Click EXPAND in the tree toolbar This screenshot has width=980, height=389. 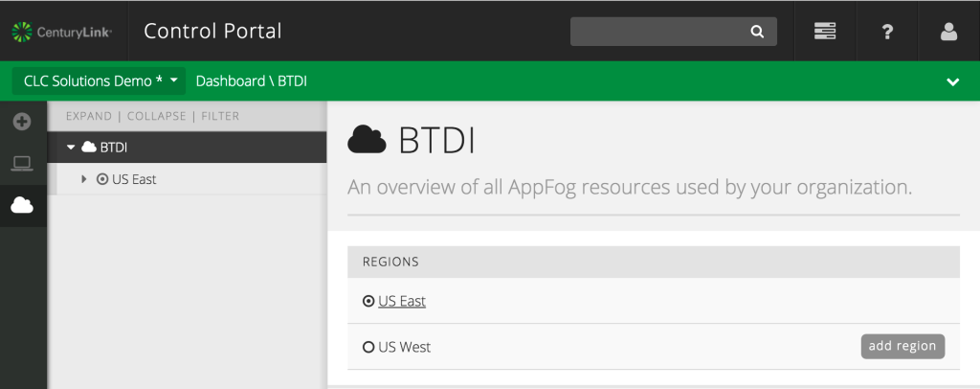point(88,116)
